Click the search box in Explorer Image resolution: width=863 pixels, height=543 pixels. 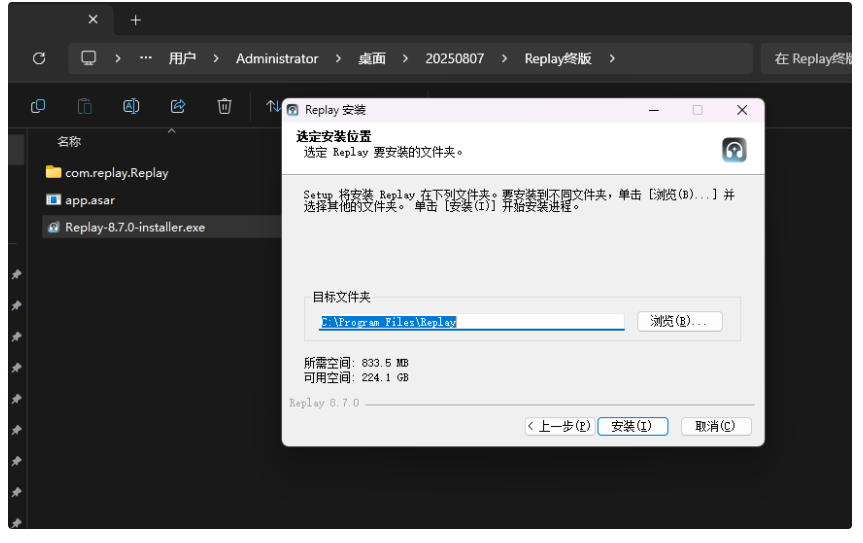pyautogui.click(x=806, y=58)
